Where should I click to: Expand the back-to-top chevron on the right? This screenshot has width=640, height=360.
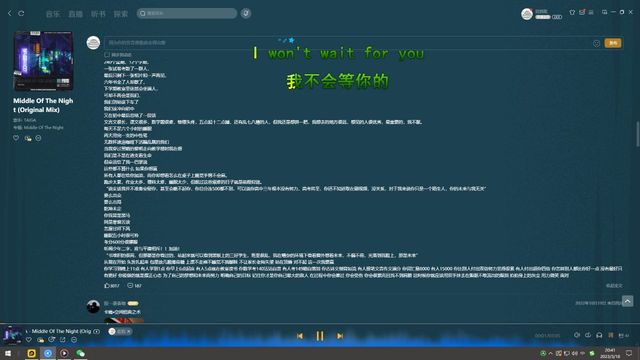click(x=627, y=301)
